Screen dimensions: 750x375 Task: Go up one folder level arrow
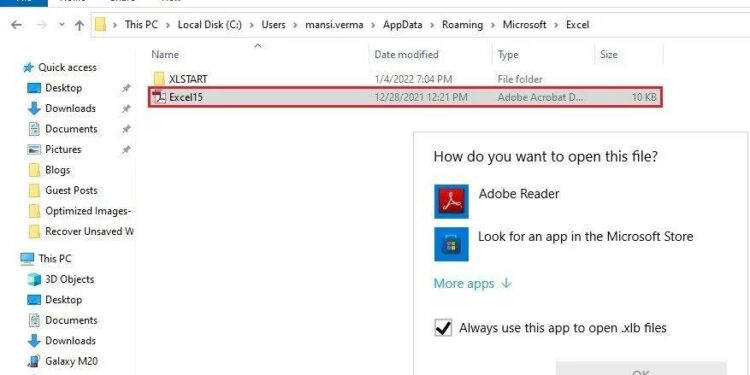[x=79, y=25]
